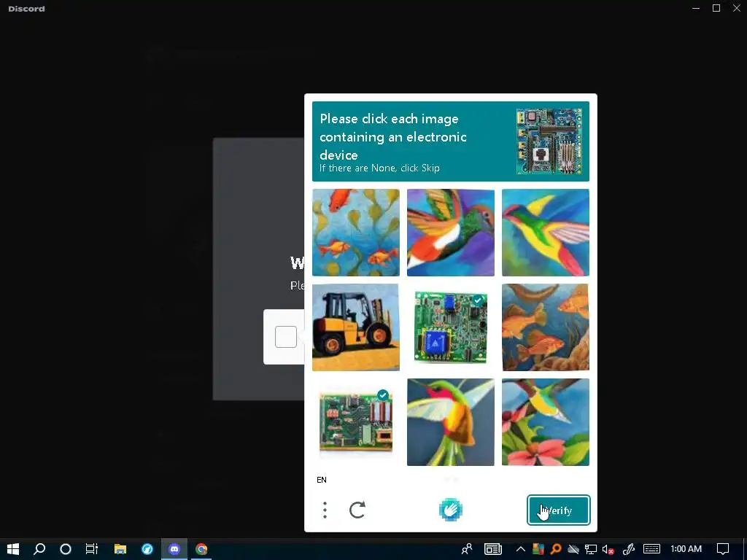The width and height of the screenshot is (747, 560).
Task: Click the orange fish on dark water tile
Action: [546, 327]
